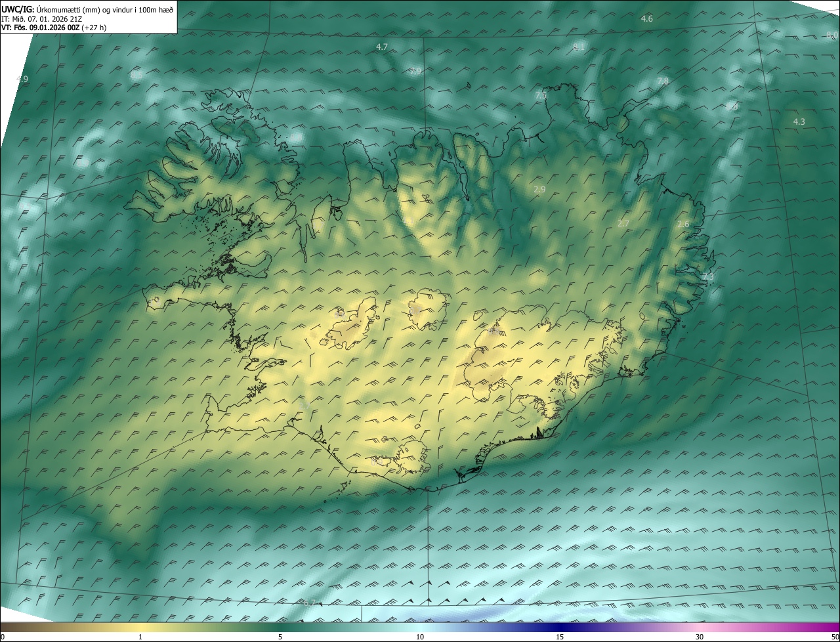
Task: Click the 4.6 value on the map
Action: [x=647, y=18]
